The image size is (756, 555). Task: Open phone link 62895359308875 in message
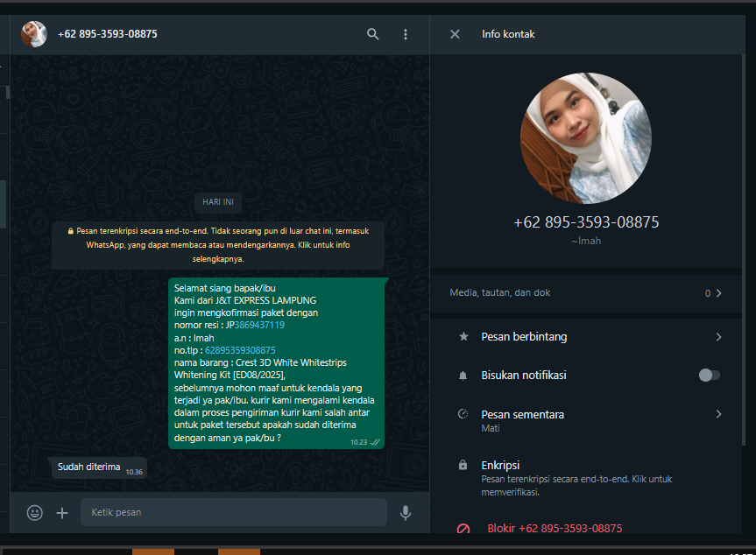240,350
